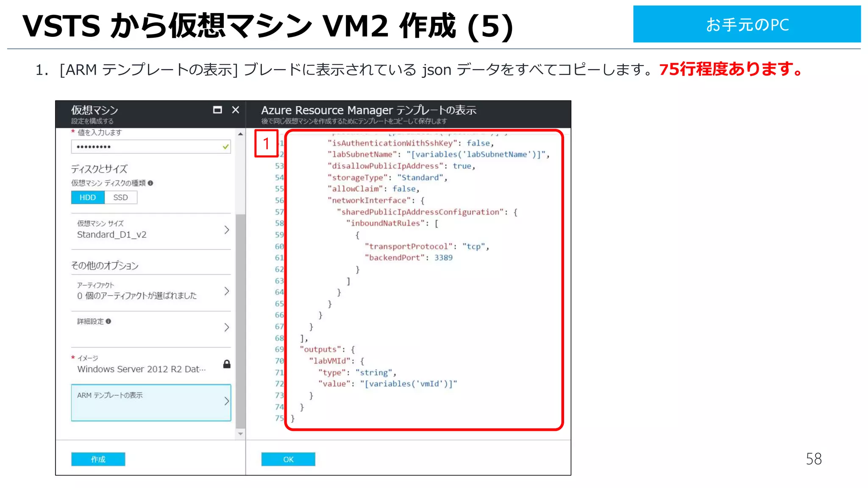Click the お手元のPC blue label
The image size is (868, 488).
pos(747,24)
